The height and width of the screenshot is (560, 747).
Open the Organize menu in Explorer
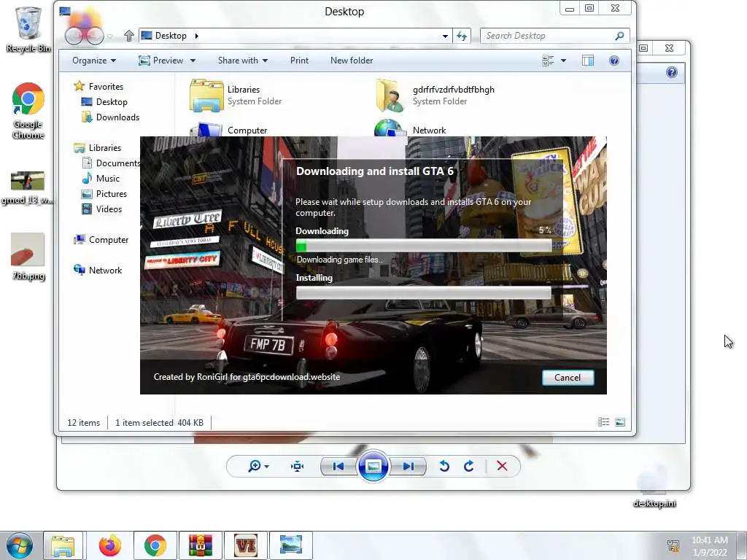click(94, 61)
